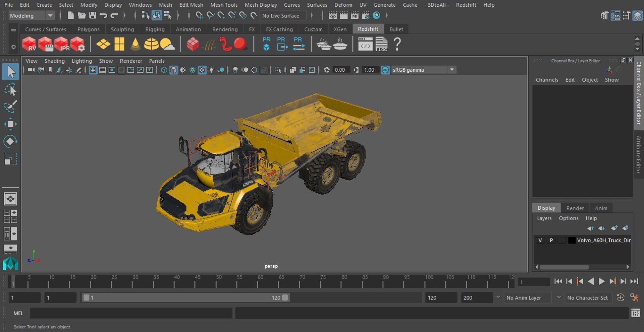This screenshot has height=332, width=644.
Task: Activate the Lasso Select tool
Action: click(10, 90)
